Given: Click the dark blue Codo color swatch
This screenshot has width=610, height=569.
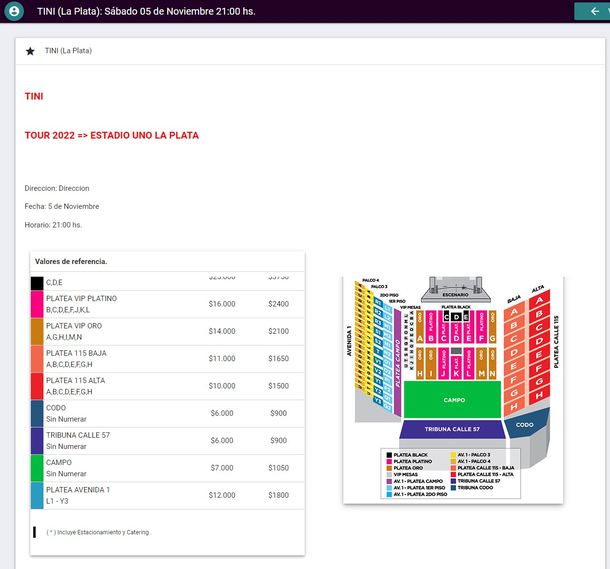Looking at the screenshot, I should (37, 413).
